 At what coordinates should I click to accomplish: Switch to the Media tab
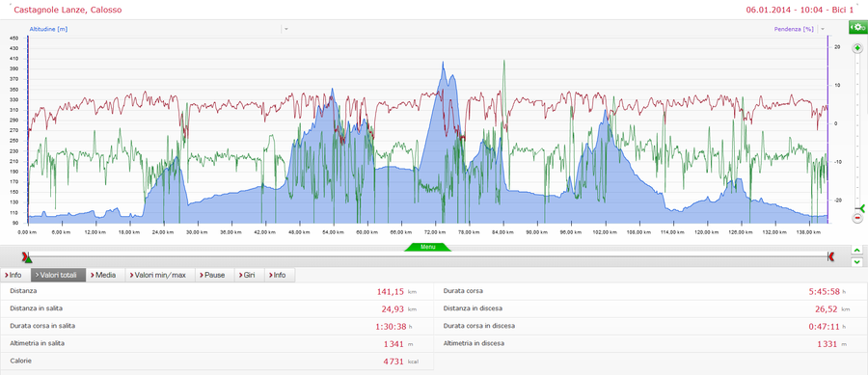tap(106, 275)
